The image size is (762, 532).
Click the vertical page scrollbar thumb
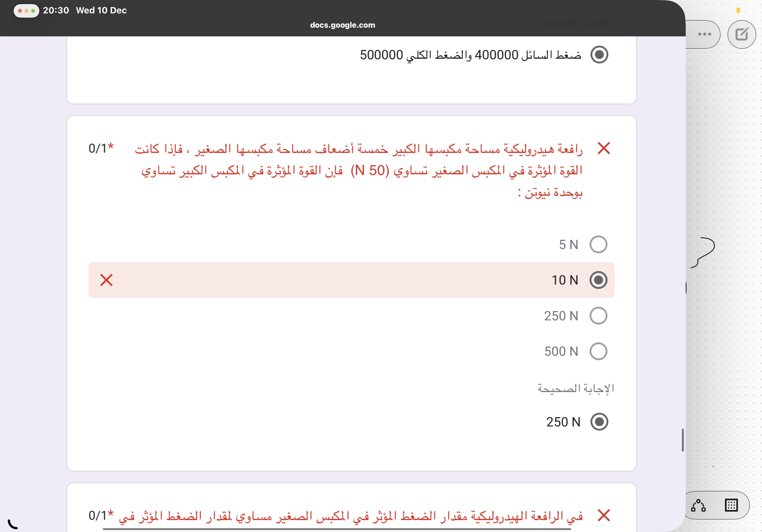[682, 440]
